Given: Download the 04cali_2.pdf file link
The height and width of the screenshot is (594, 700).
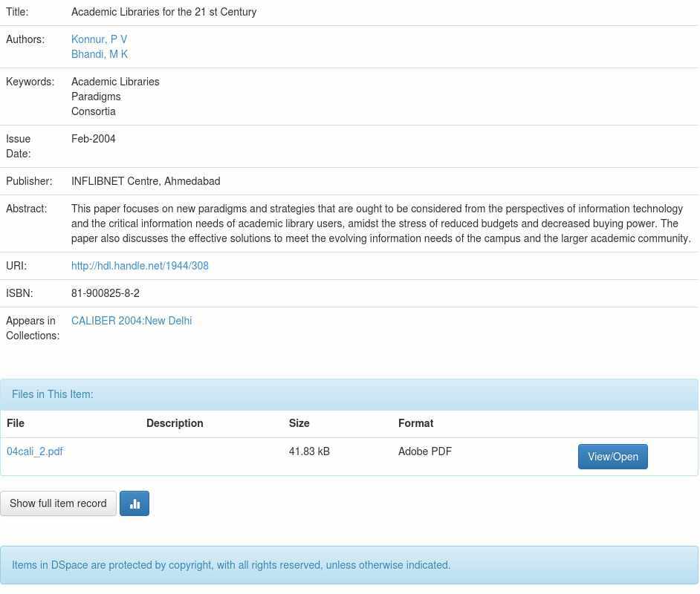Looking at the screenshot, I should coord(35,451).
